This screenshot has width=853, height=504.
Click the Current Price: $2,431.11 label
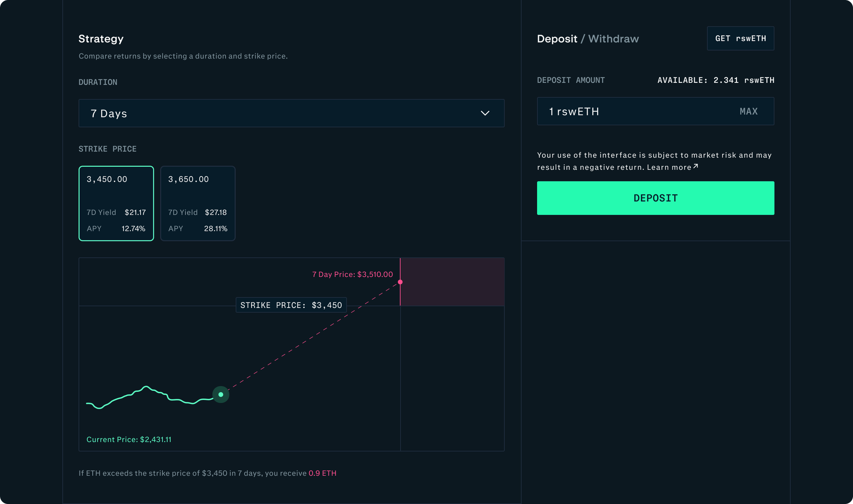[x=129, y=439]
